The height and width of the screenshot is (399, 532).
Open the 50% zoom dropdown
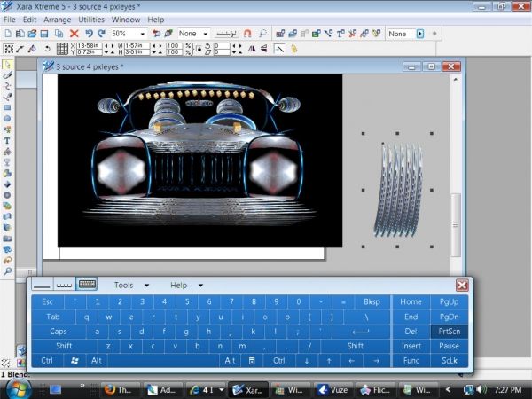[143, 34]
